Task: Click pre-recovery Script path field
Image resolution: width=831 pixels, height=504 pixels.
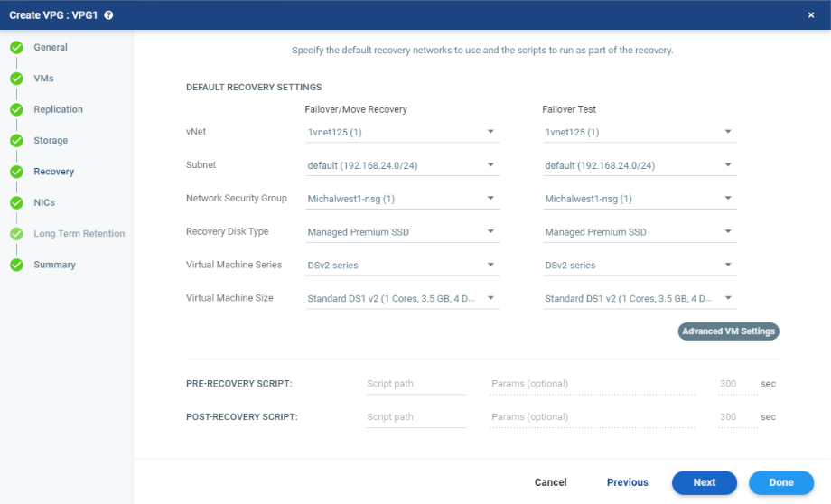Action: (416, 384)
